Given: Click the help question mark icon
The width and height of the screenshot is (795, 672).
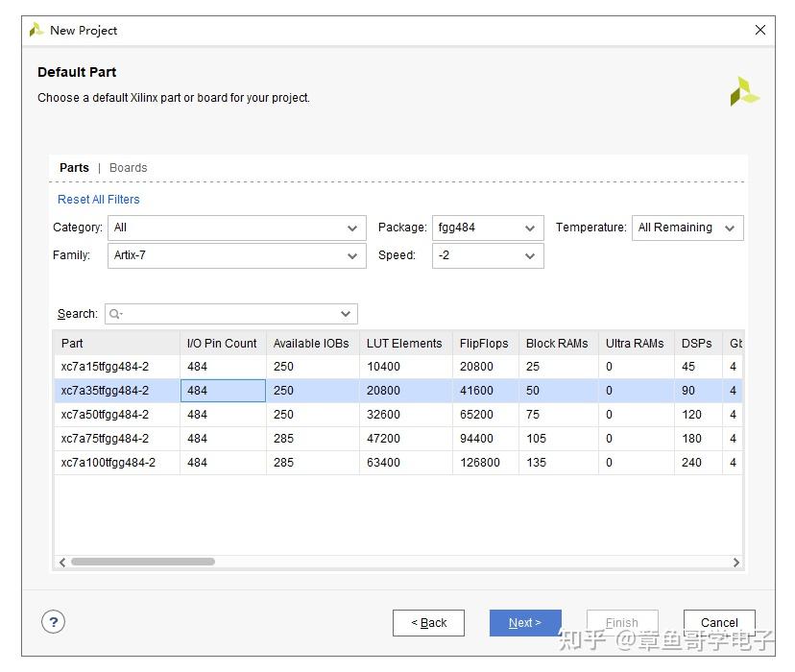Looking at the screenshot, I should point(54,621).
